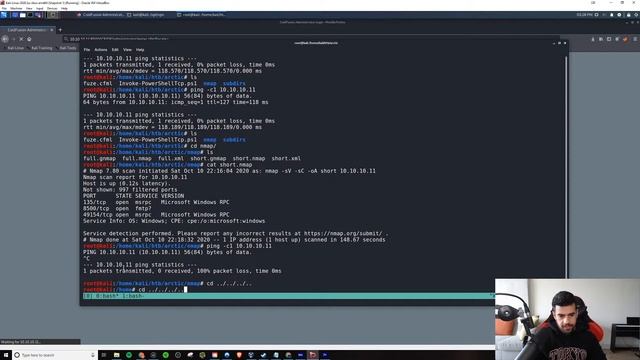Open the VirtualBox Input menu
This screenshot has width=640, height=360.
pyautogui.click(x=40, y=8)
